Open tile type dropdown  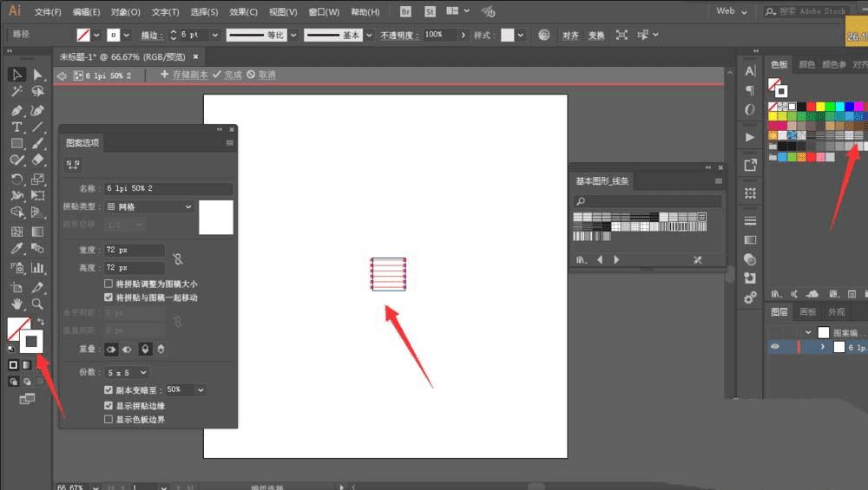149,206
